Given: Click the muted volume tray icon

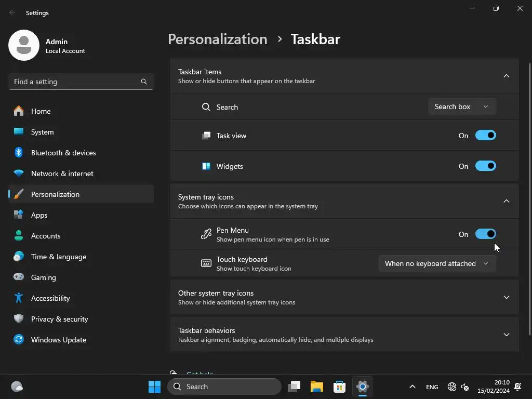Looking at the screenshot, I should tap(465, 387).
